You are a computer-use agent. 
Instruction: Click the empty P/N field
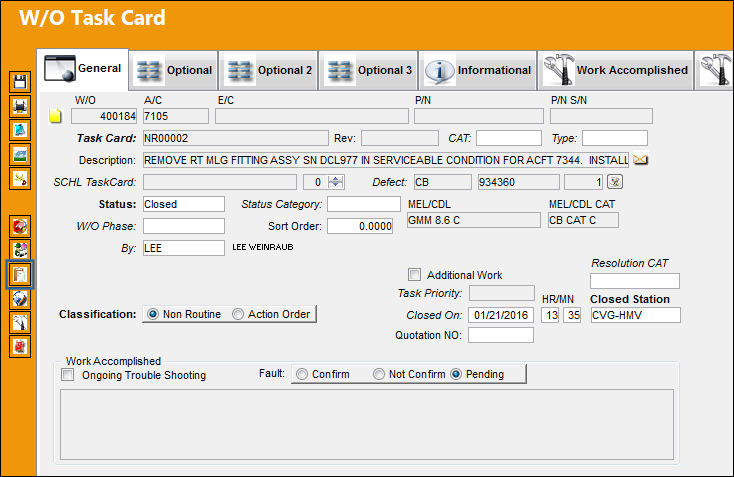point(479,116)
